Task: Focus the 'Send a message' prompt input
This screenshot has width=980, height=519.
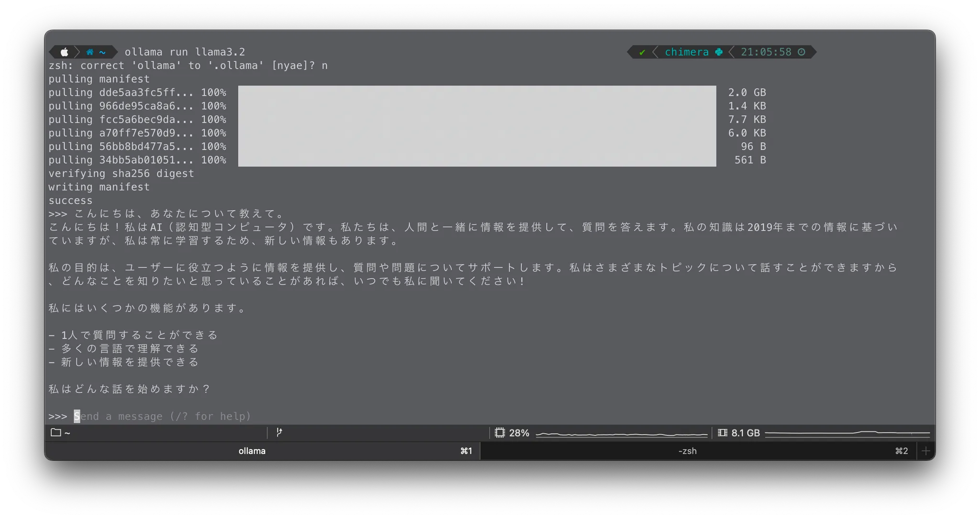Action: click(163, 417)
